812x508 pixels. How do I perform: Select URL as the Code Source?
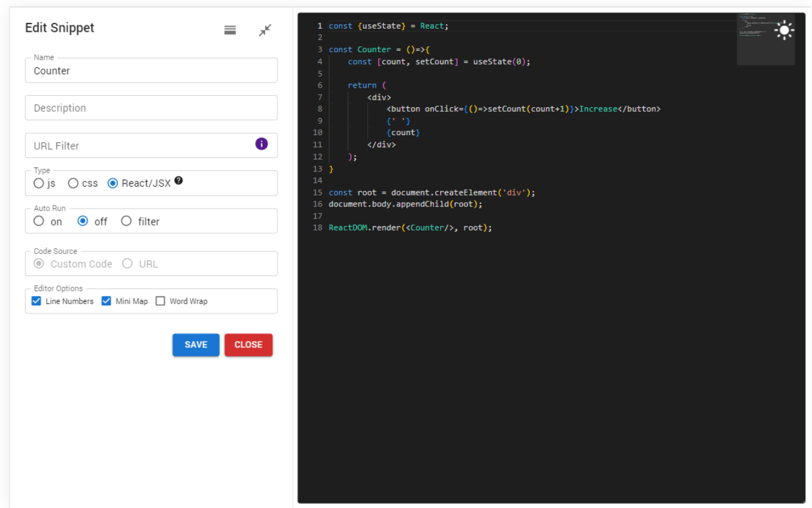point(127,264)
